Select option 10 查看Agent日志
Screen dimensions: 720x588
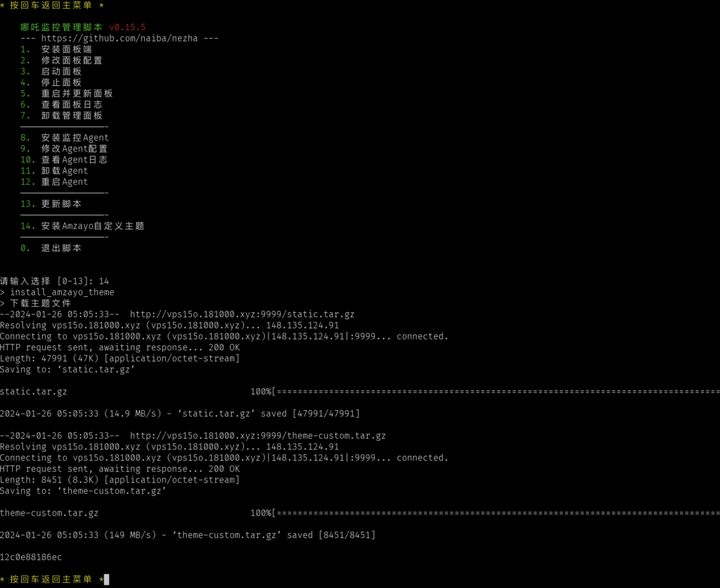tap(74, 160)
